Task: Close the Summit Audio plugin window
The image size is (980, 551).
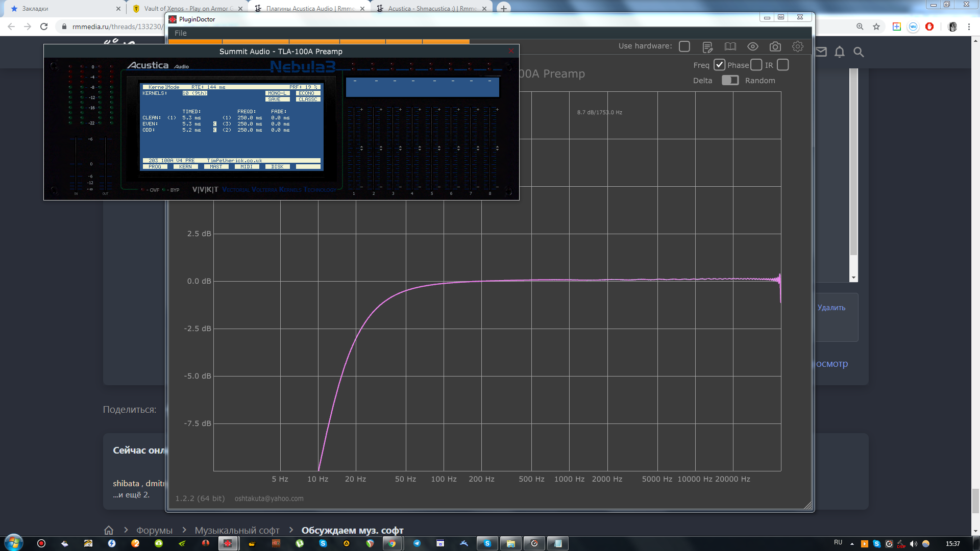Action: coord(511,51)
